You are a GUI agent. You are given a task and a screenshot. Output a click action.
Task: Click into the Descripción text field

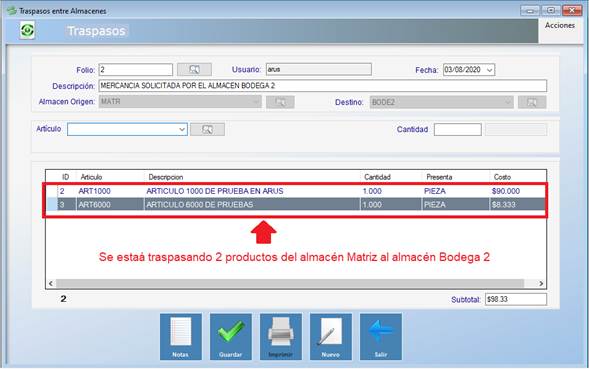pyautogui.click(x=323, y=86)
